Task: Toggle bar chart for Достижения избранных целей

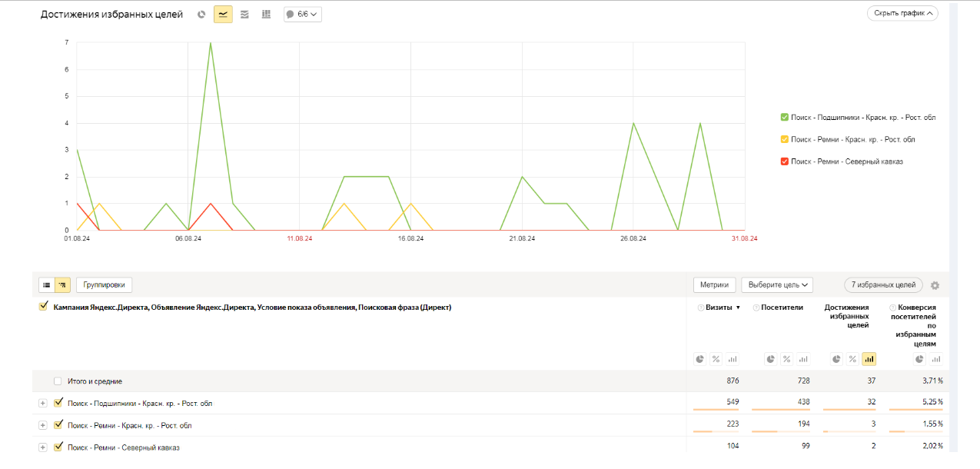Action: tap(869, 359)
